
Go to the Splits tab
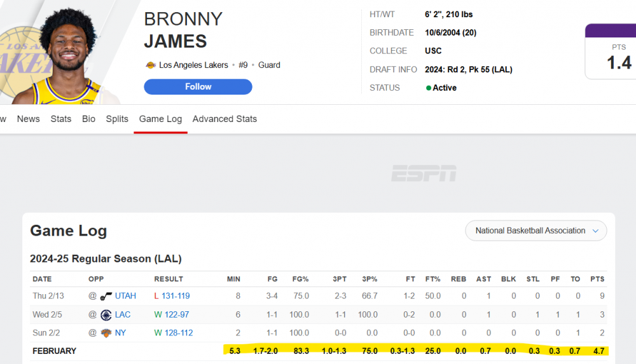pyautogui.click(x=117, y=119)
